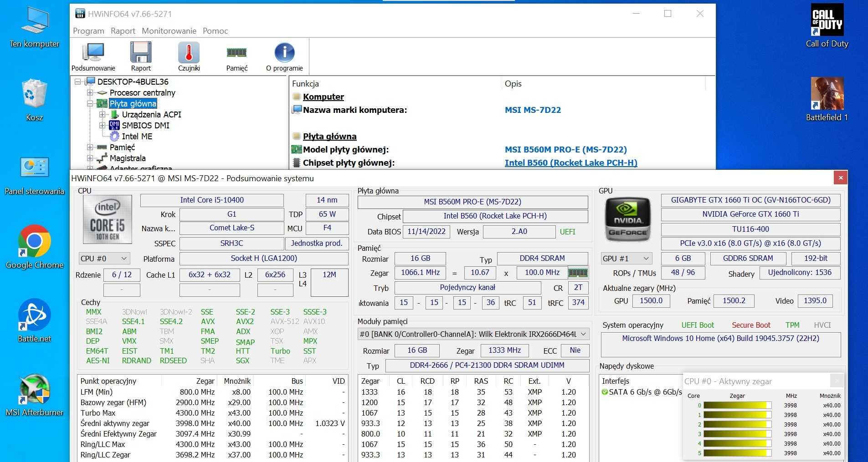Click board icon beside Model płyty głównej
The image size is (868, 462).
coord(297,149)
